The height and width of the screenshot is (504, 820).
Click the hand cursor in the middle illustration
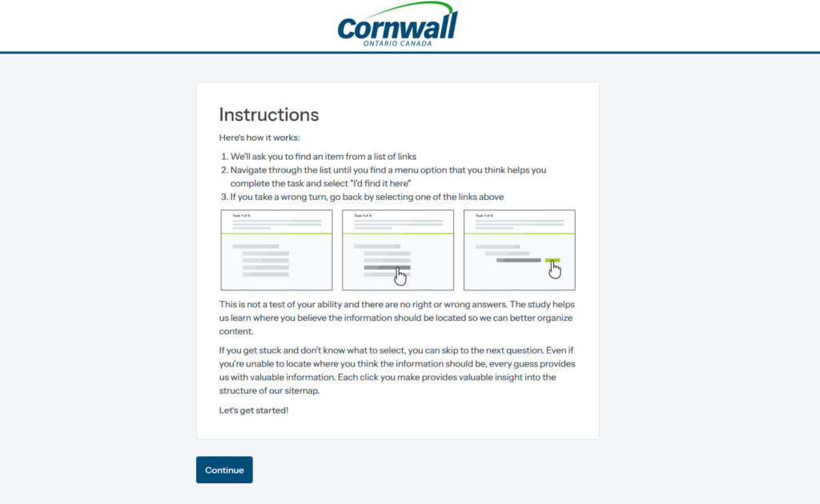point(400,276)
